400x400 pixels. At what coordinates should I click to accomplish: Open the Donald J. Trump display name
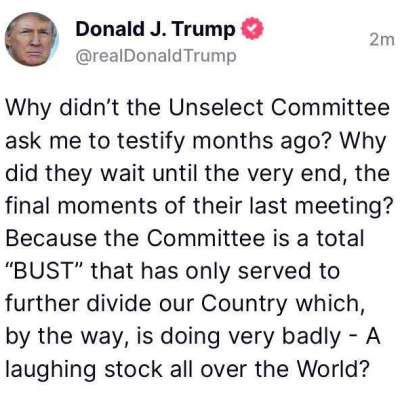156,29
